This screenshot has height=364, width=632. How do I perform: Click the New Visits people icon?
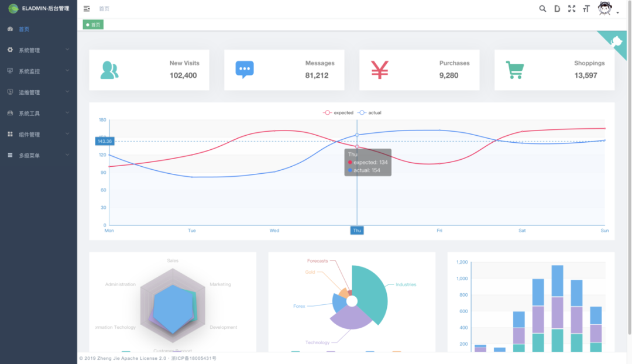click(x=109, y=70)
